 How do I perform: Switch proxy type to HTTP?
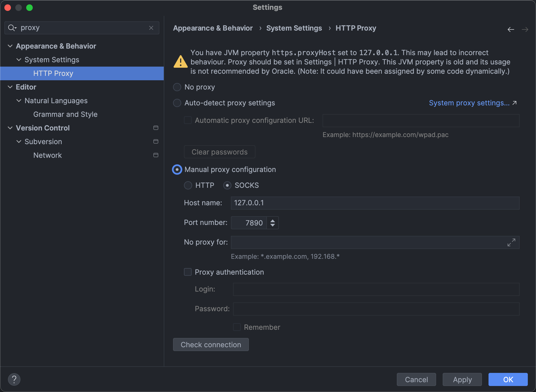[x=188, y=185]
